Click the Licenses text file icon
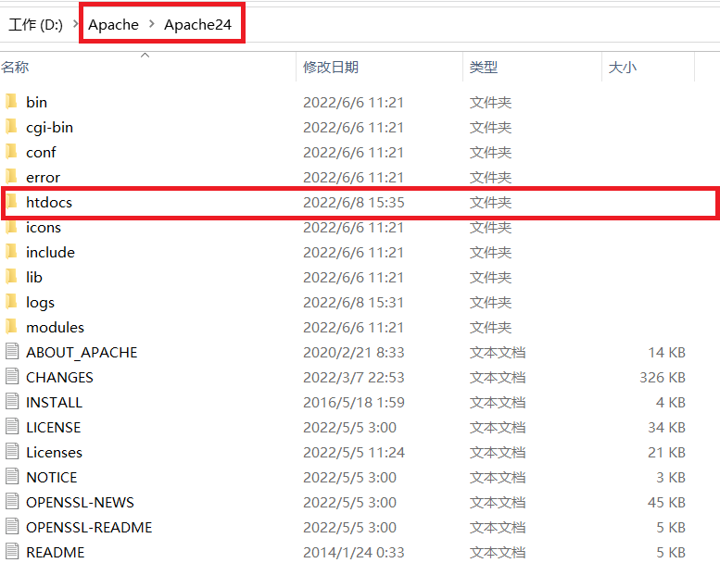The width and height of the screenshot is (720, 588). 12,452
